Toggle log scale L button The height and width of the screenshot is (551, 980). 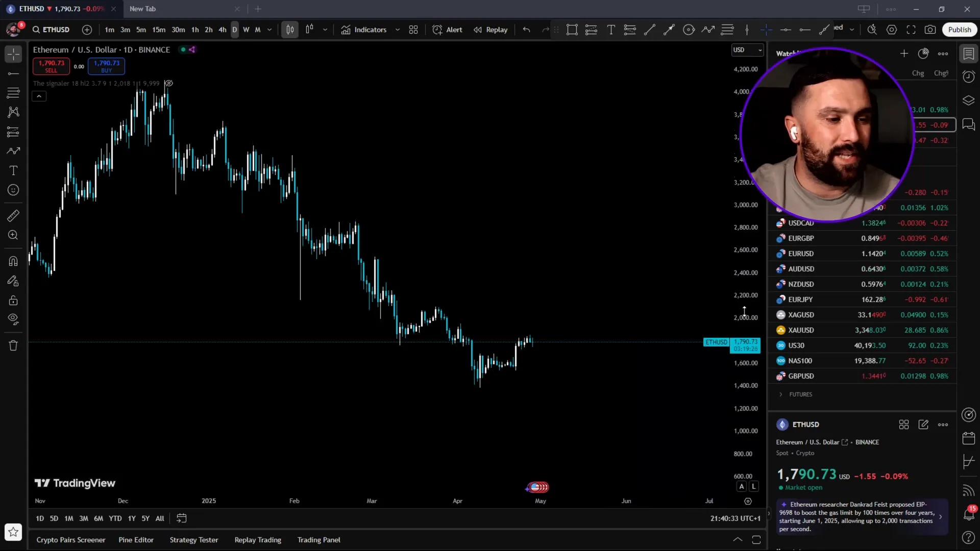[753, 487]
